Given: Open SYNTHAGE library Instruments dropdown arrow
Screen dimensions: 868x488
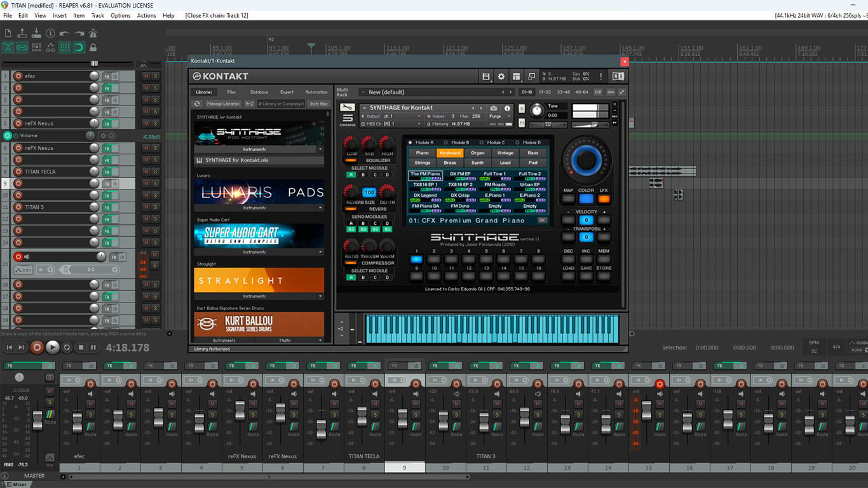Looking at the screenshot, I should click(x=320, y=149).
